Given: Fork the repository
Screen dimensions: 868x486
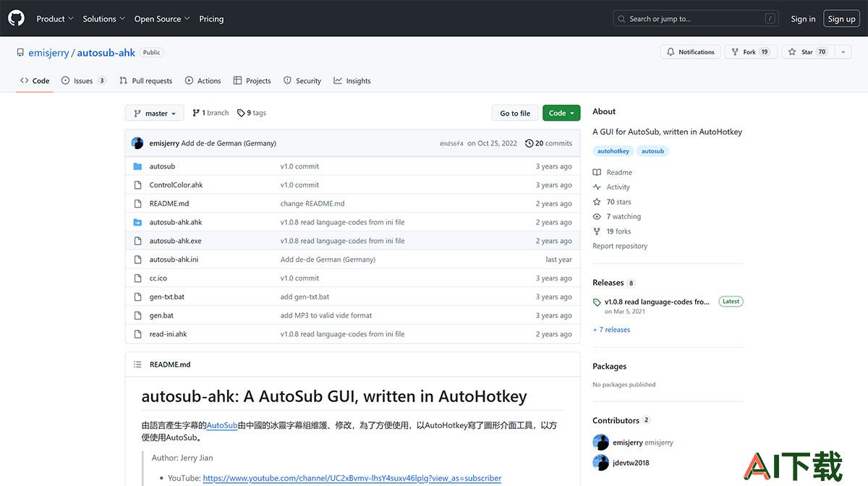Looking at the screenshot, I should tap(751, 52).
